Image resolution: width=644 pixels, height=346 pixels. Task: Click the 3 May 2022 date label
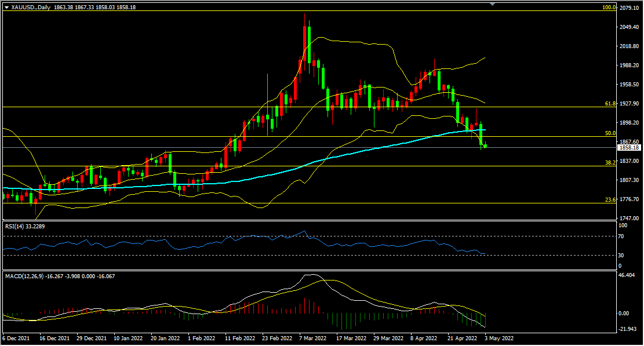[499, 338]
